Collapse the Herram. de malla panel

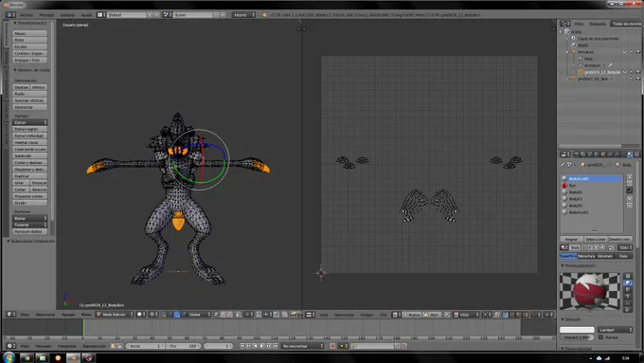click(x=15, y=70)
